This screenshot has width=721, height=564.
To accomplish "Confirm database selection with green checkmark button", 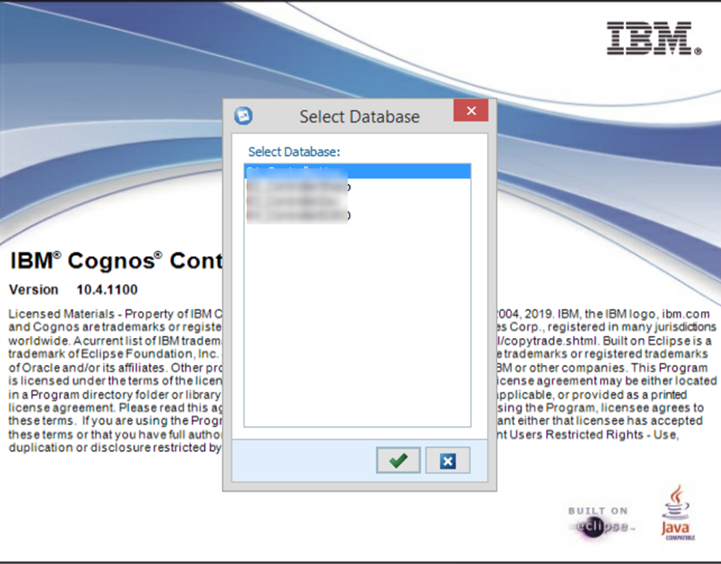I will click(398, 460).
